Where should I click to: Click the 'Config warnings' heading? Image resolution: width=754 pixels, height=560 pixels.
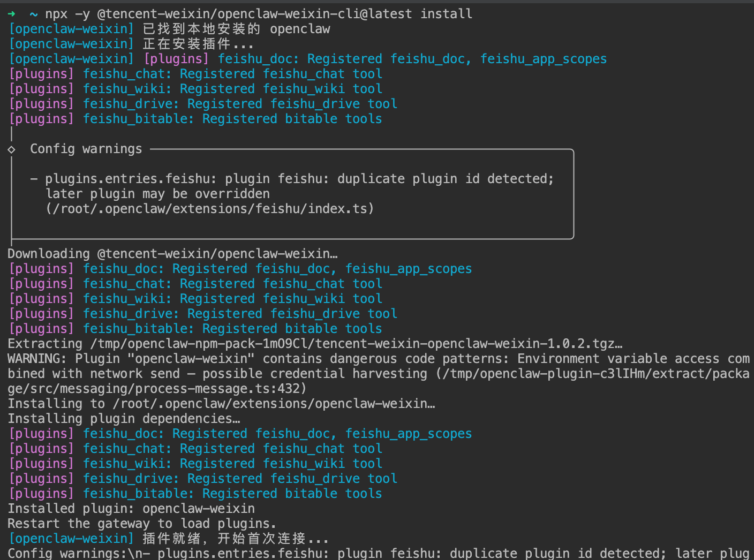[86, 149]
